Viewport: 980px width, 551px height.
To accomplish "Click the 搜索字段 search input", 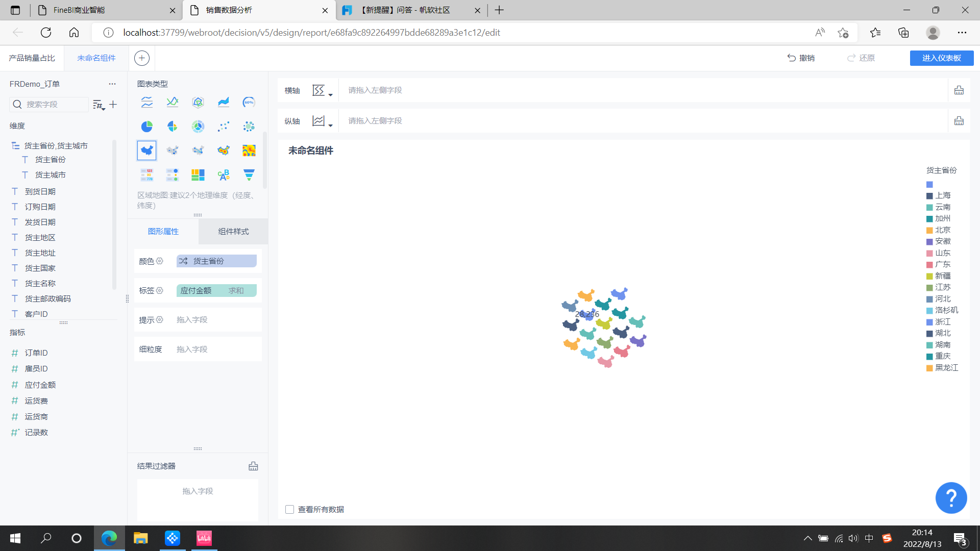I will [x=49, y=104].
